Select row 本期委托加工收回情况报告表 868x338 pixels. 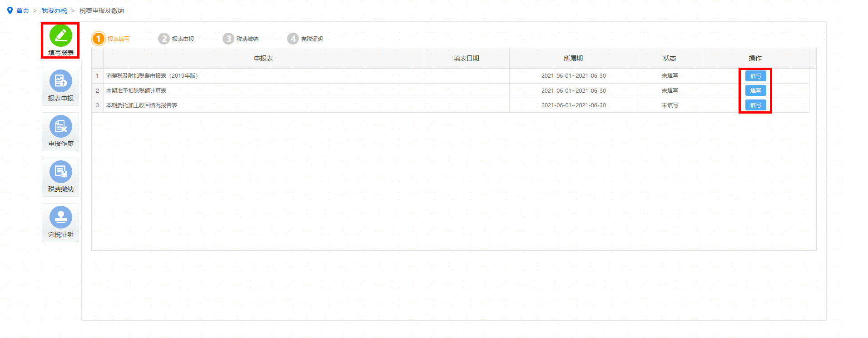point(450,105)
